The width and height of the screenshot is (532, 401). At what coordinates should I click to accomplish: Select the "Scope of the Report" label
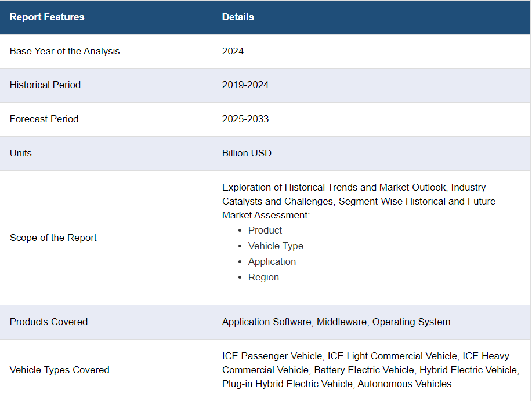pos(53,238)
